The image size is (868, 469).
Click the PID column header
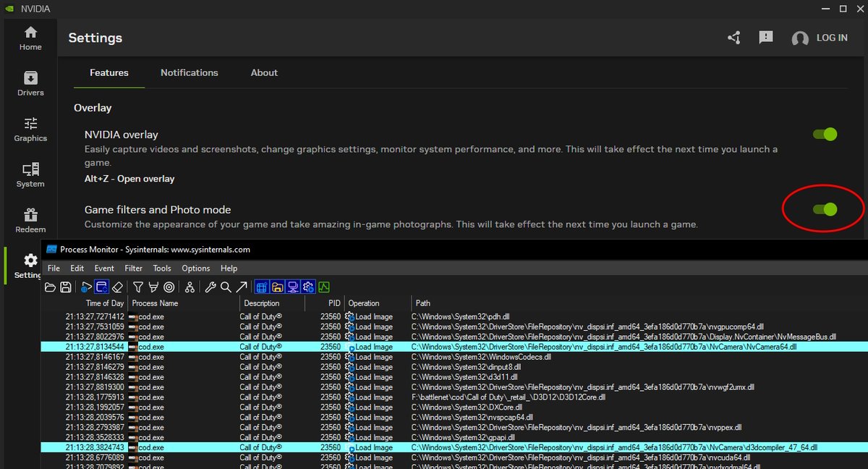(324, 303)
